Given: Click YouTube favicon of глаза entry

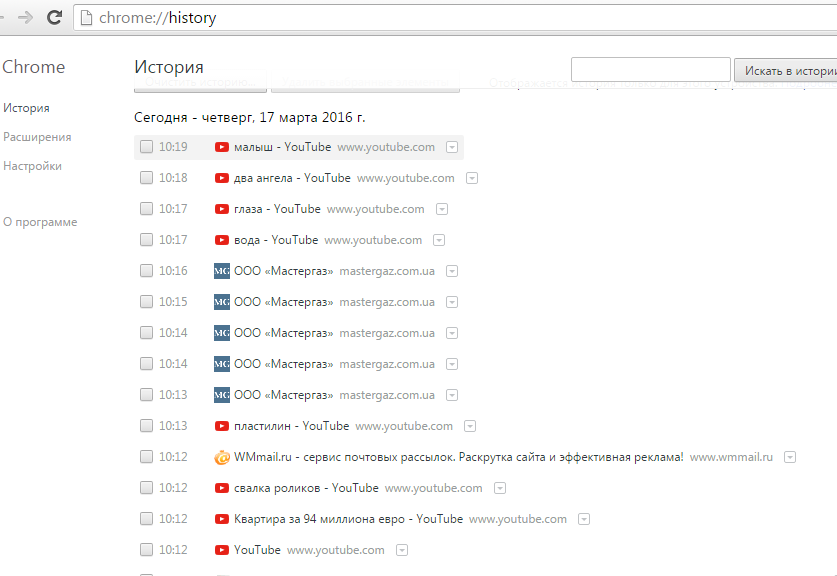Looking at the screenshot, I should [222, 209].
